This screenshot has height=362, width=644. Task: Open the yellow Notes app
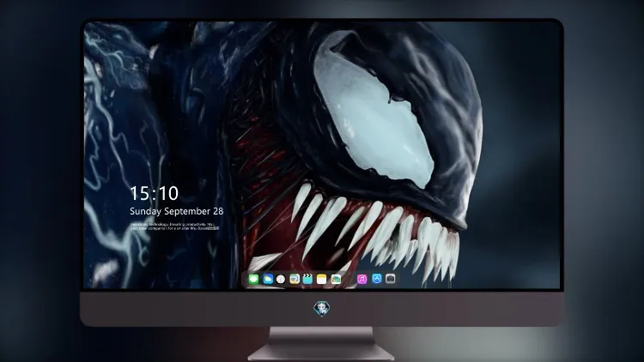pos(322,279)
